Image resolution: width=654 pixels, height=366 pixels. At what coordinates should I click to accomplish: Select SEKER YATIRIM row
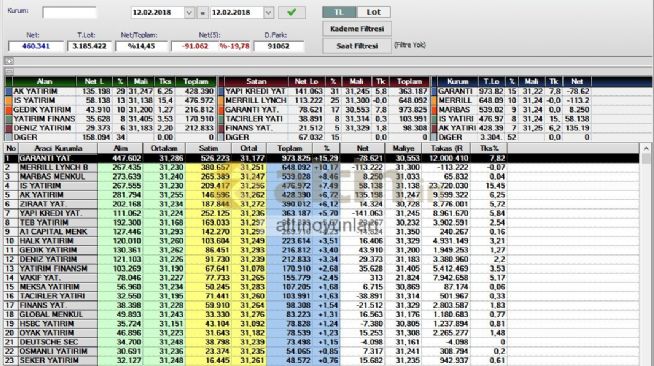(x=321, y=360)
